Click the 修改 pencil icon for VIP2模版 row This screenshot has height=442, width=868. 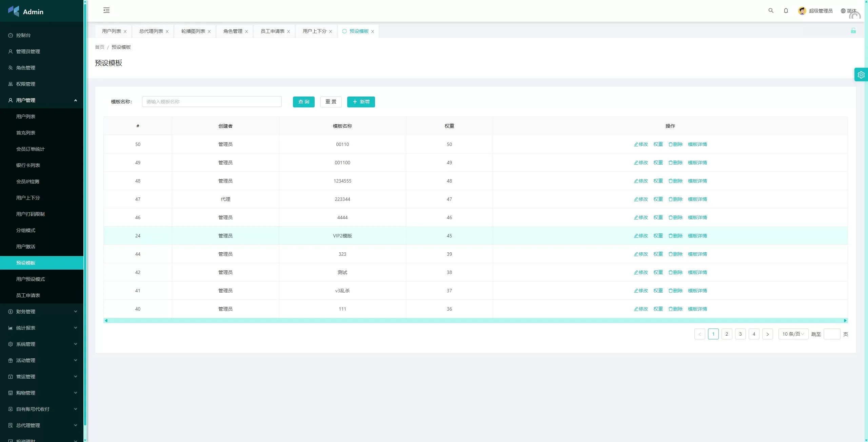click(636, 236)
